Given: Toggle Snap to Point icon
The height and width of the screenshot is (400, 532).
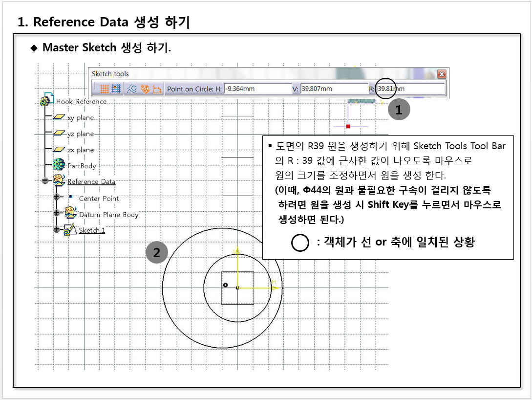Looking at the screenshot, I should pos(116,89).
